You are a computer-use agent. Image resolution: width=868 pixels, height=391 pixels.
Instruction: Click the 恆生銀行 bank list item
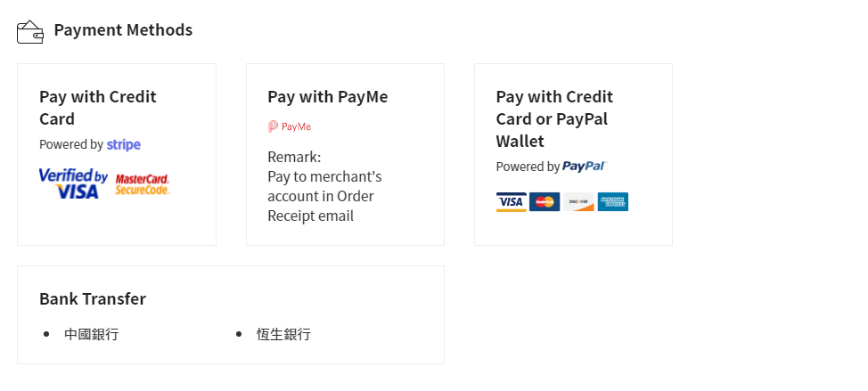click(283, 334)
